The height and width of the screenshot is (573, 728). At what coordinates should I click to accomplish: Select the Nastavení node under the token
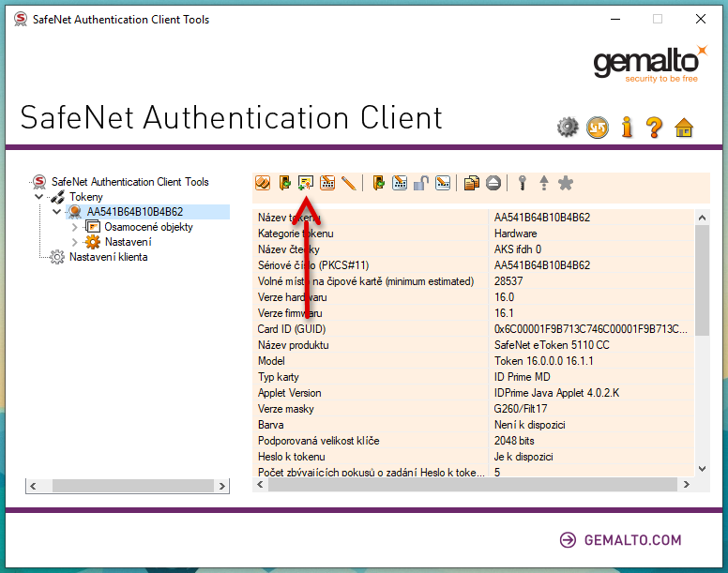coord(128,242)
